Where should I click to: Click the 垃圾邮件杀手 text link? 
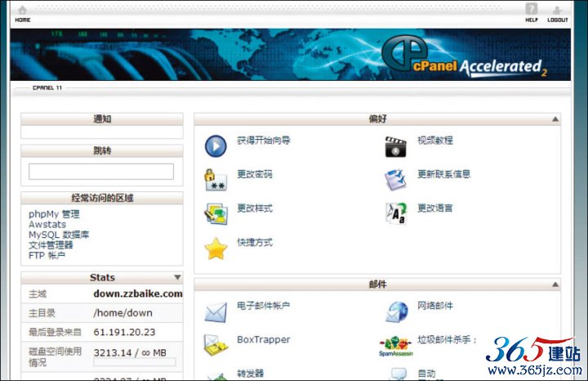[444, 339]
